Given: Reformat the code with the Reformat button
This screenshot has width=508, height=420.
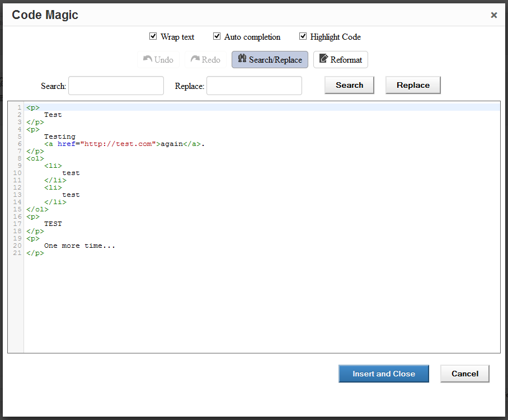Looking at the screenshot, I should 340,60.
